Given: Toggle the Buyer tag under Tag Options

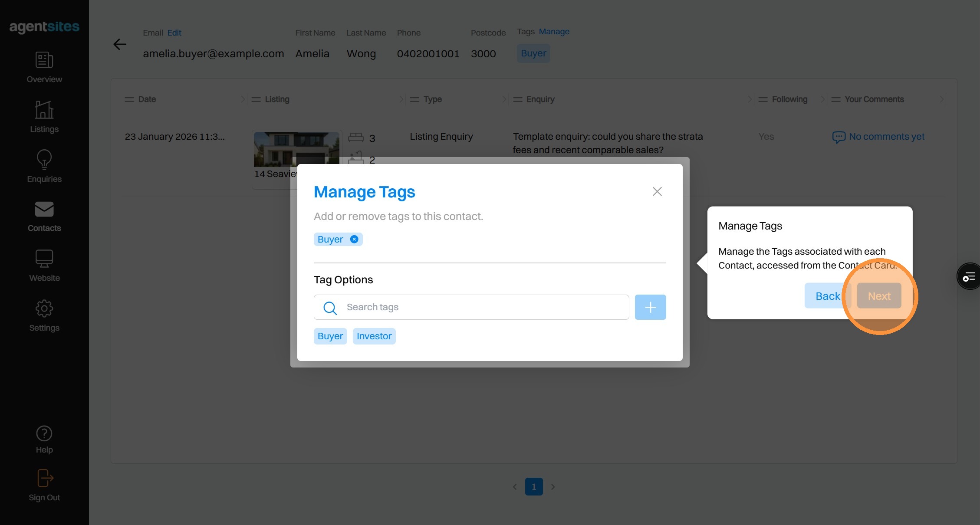Looking at the screenshot, I should click(x=330, y=336).
